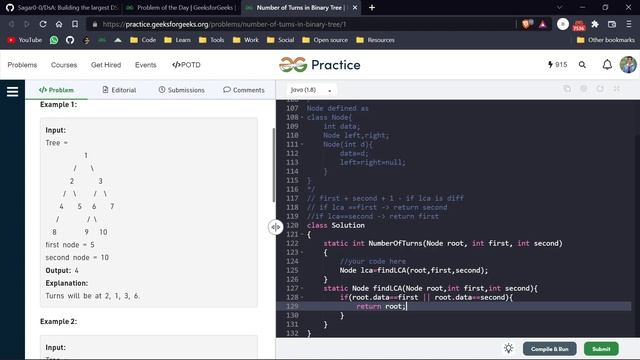
Task: Toggle light theme bulb icon
Action: pyautogui.click(x=509, y=349)
